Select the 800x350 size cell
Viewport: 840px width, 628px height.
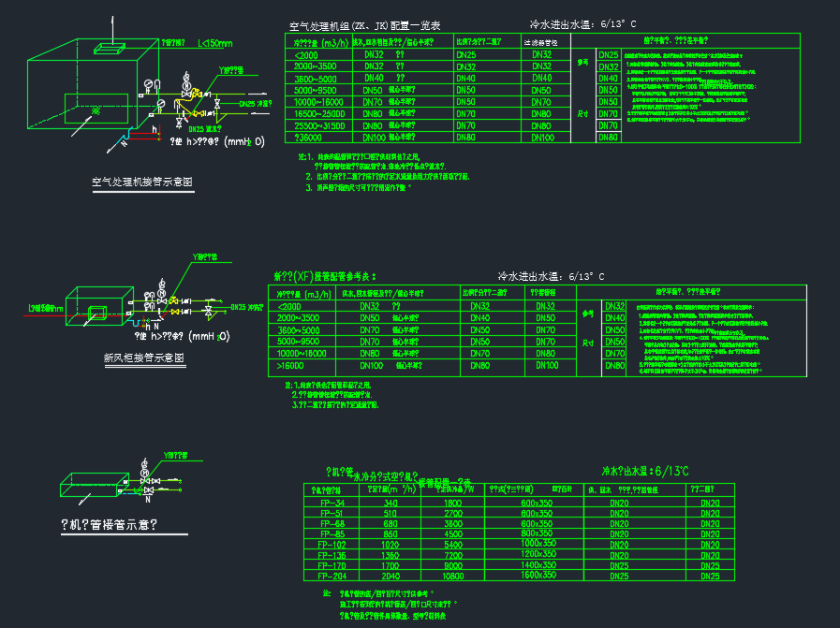click(537, 533)
